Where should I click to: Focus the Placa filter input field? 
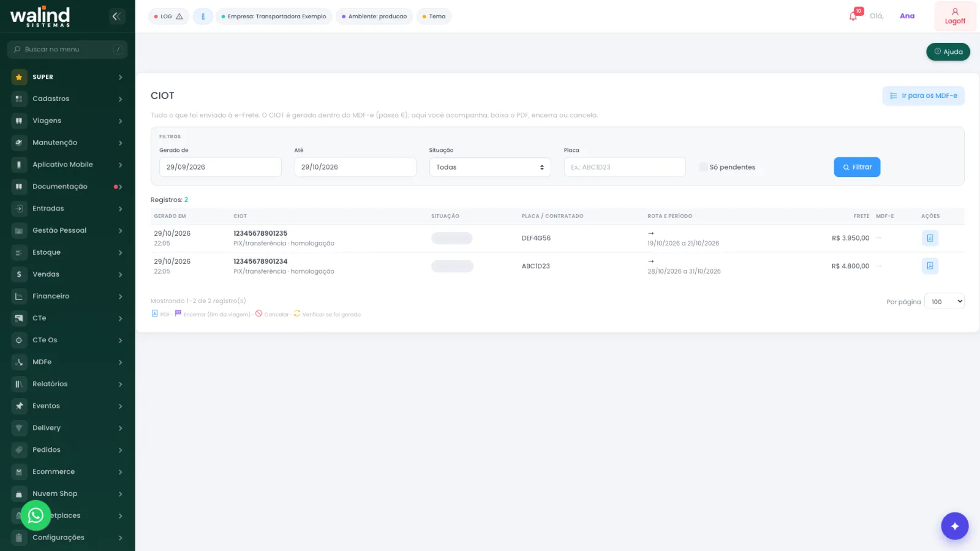(x=625, y=167)
